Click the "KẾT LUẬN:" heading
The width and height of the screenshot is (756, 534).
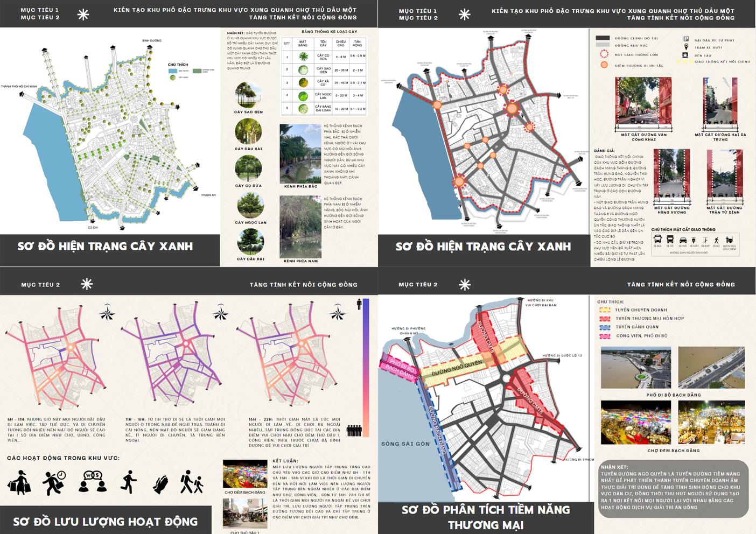[x=285, y=461]
